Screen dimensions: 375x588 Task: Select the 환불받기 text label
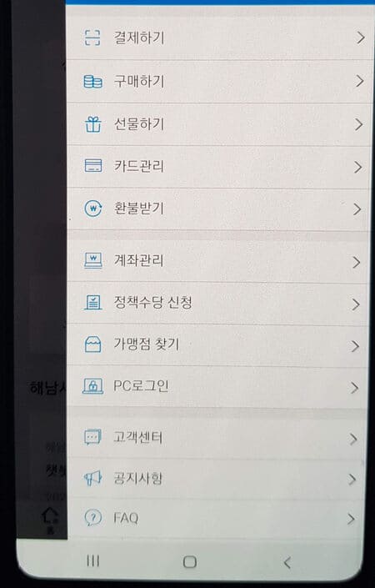pos(139,209)
